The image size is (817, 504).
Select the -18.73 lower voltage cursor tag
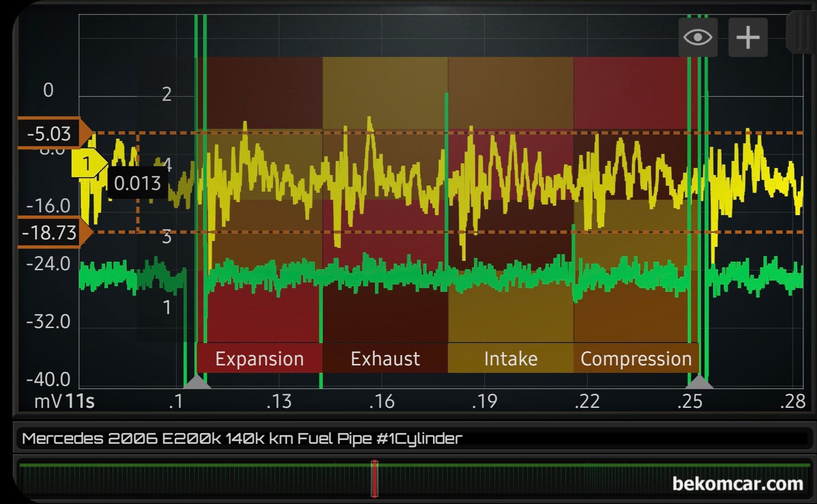click(50, 233)
